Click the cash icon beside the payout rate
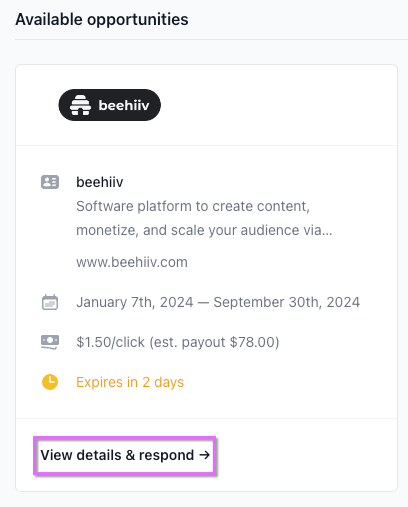Image resolution: width=408 pixels, height=507 pixels. [x=50, y=342]
